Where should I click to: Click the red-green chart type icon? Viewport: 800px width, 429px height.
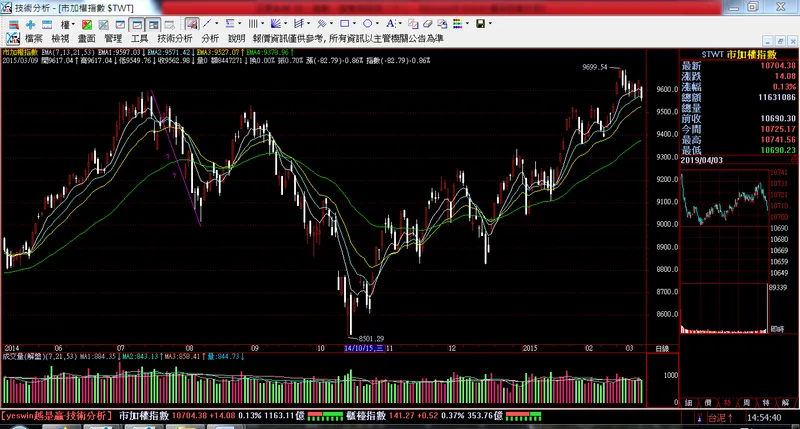[x=86, y=24]
